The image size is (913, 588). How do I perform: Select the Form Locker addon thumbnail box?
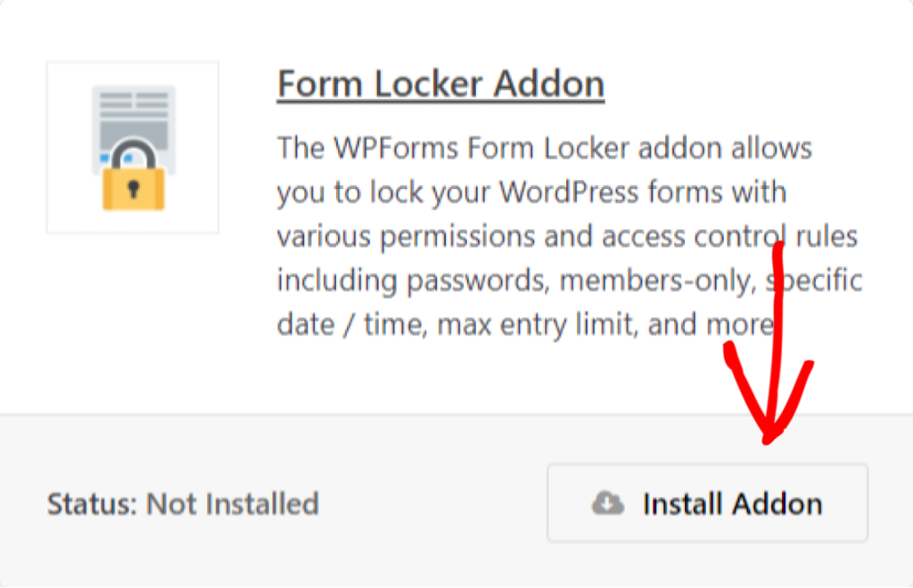133,147
